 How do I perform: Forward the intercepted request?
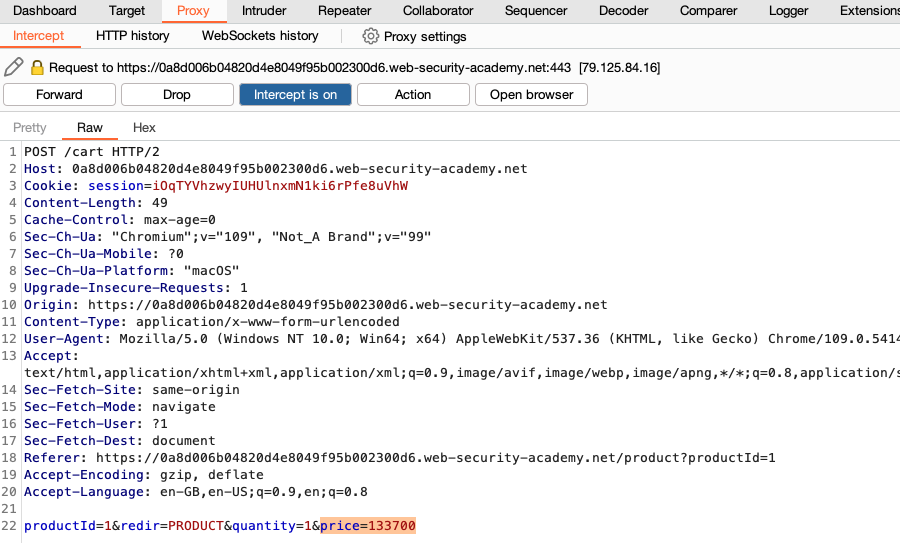pos(59,95)
